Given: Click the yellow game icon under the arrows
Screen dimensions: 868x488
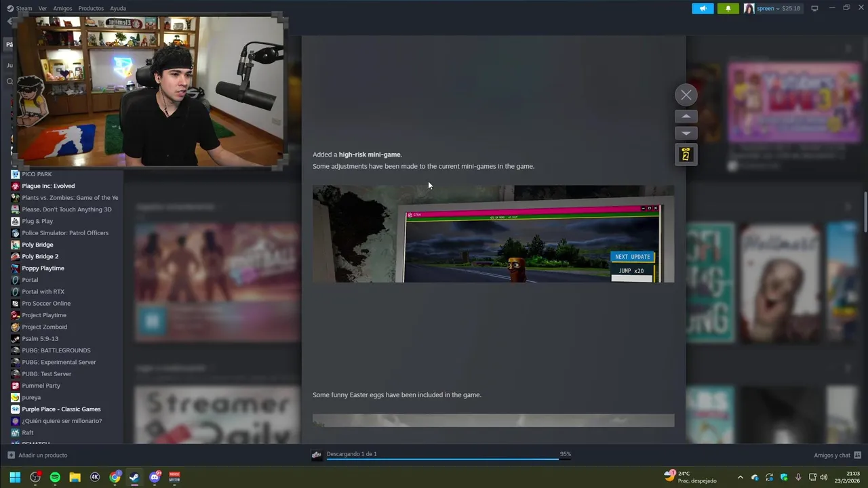Looking at the screenshot, I should (686, 155).
